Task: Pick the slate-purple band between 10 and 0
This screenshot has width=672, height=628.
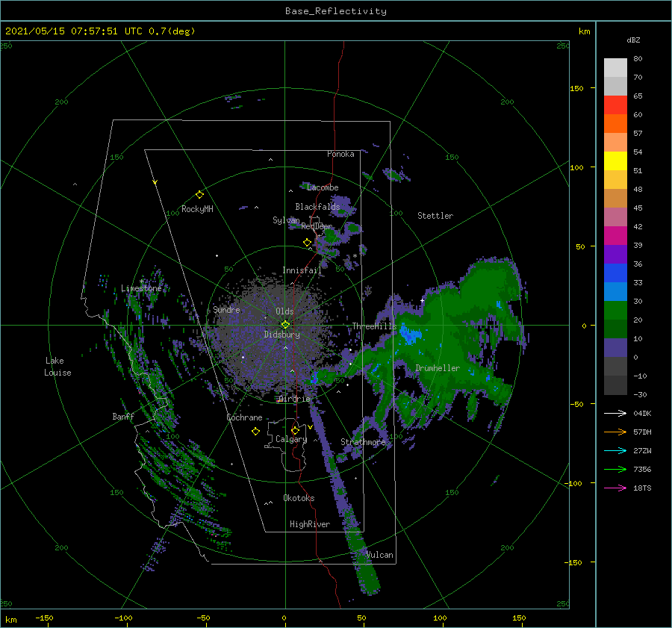Action: [615, 348]
